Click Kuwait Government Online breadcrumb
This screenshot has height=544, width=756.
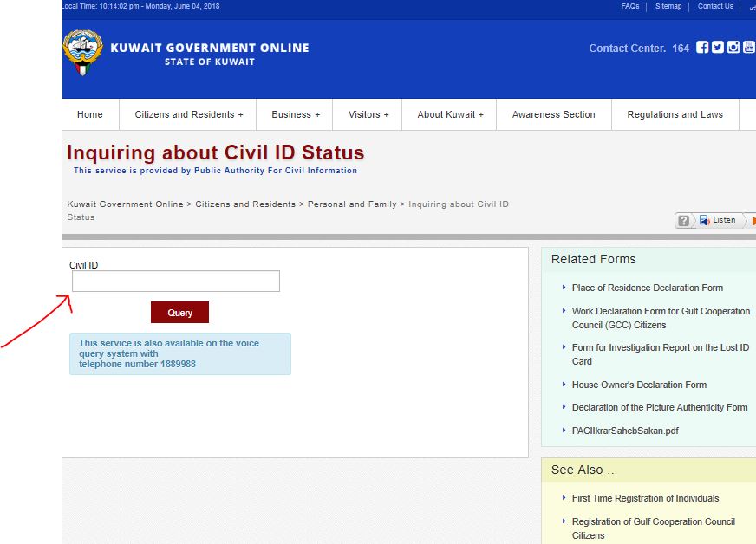(126, 204)
